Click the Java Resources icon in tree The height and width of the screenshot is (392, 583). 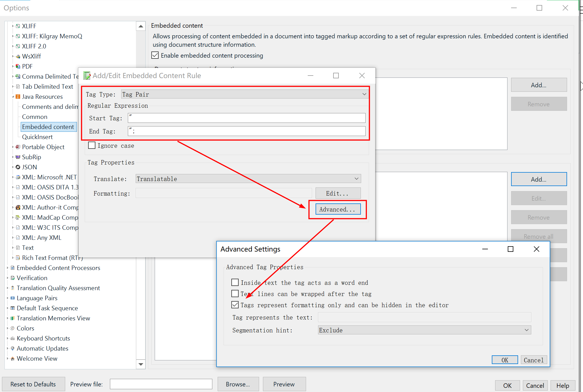click(x=18, y=97)
